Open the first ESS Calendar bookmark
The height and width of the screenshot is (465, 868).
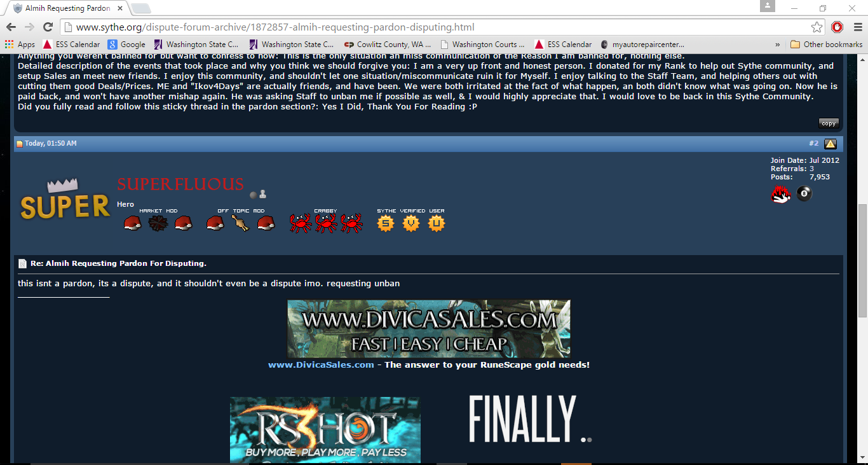[71, 45]
